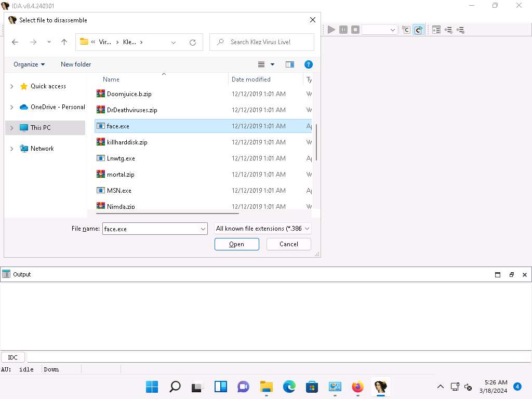Click the debugger terminate process stop icon
The image size is (532, 399).
(355, 30)
